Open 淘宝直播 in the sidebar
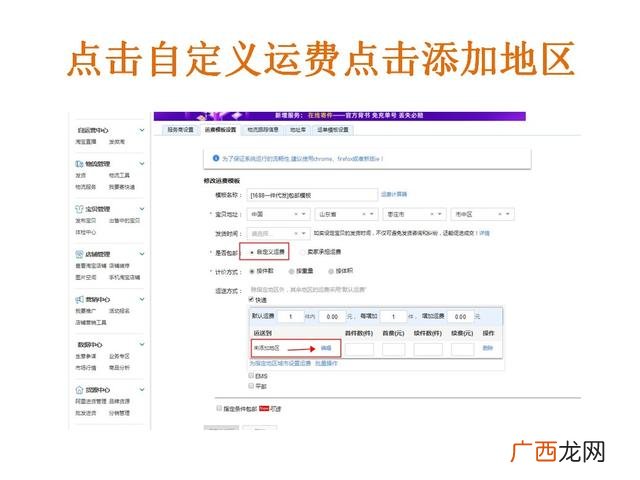The width and height of the screenshot is (640, 480). [85, 142]
